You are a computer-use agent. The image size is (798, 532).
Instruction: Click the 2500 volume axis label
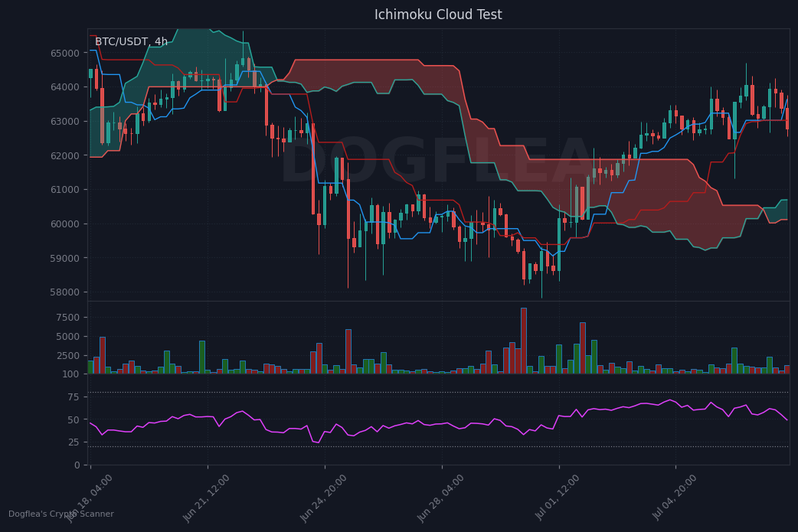pyautogui.click(x=68, y=356)
